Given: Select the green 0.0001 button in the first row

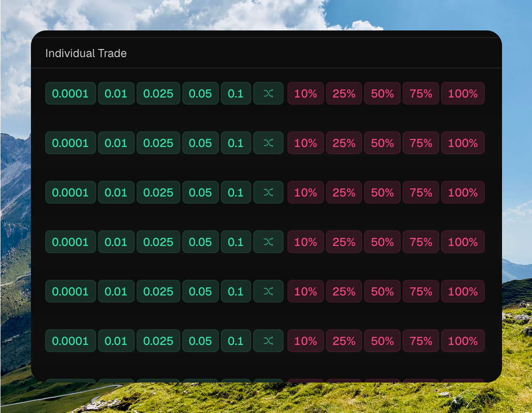Looking at the screenshot, I should tap(70, 93).
